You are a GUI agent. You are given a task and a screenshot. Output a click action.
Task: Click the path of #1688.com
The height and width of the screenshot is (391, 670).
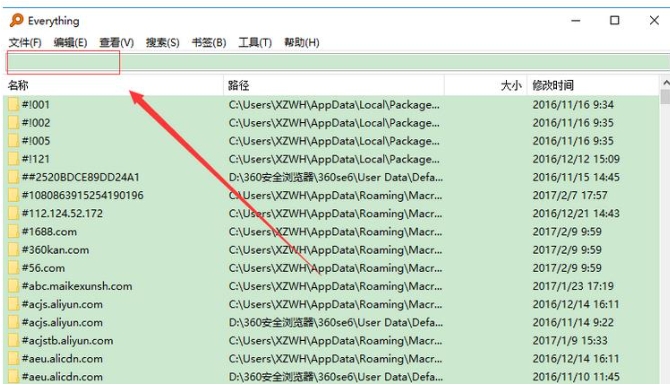tap(336, 232)
